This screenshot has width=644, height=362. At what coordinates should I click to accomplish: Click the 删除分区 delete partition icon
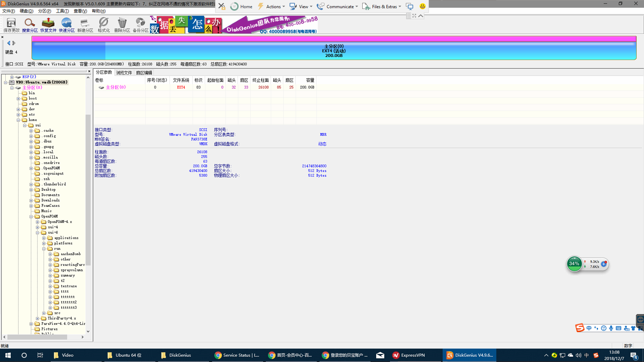click(x=122, y=25)
